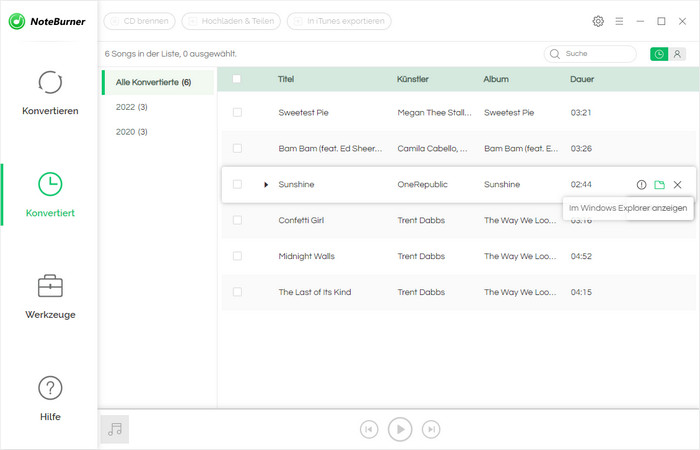Click artist OneRepublic
The image size is (700, 450).
[x=422, y=184]
